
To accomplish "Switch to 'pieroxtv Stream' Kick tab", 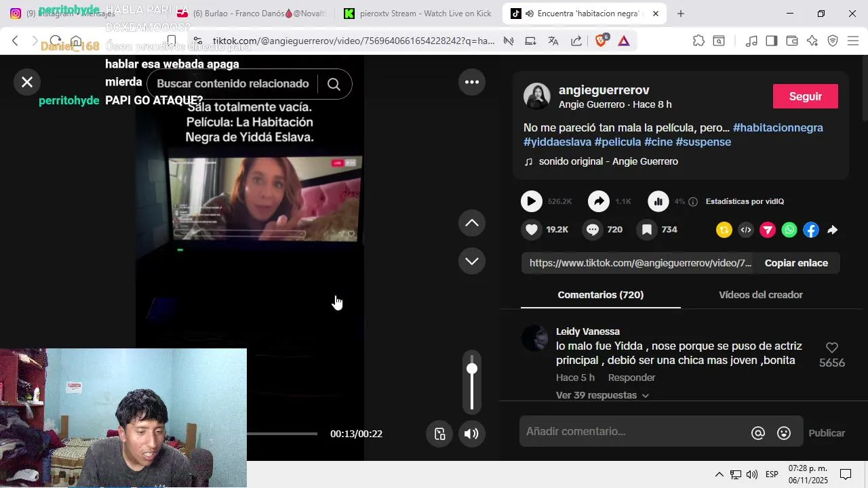I will point(418,14).
